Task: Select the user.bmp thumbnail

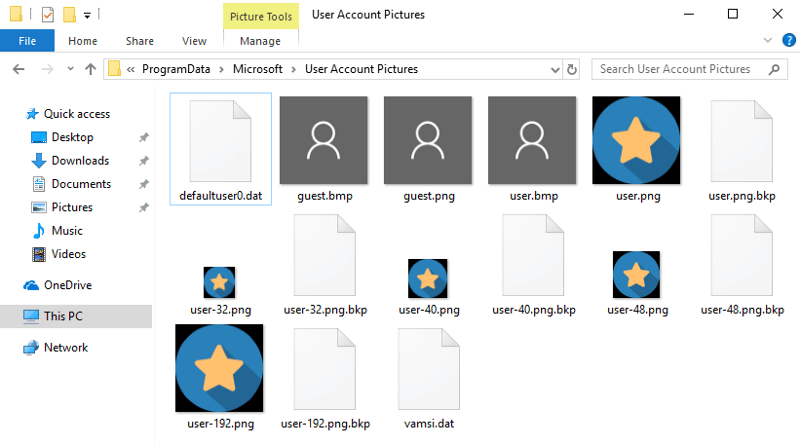Action: click(532, 140)
